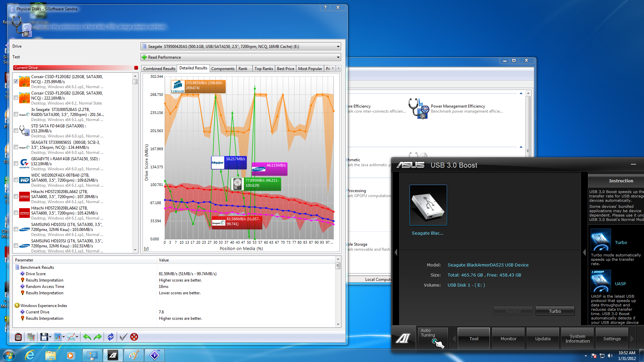Open Internet Explorer from taskbar
Screen dimensions: 644x362
click(30, 355)
